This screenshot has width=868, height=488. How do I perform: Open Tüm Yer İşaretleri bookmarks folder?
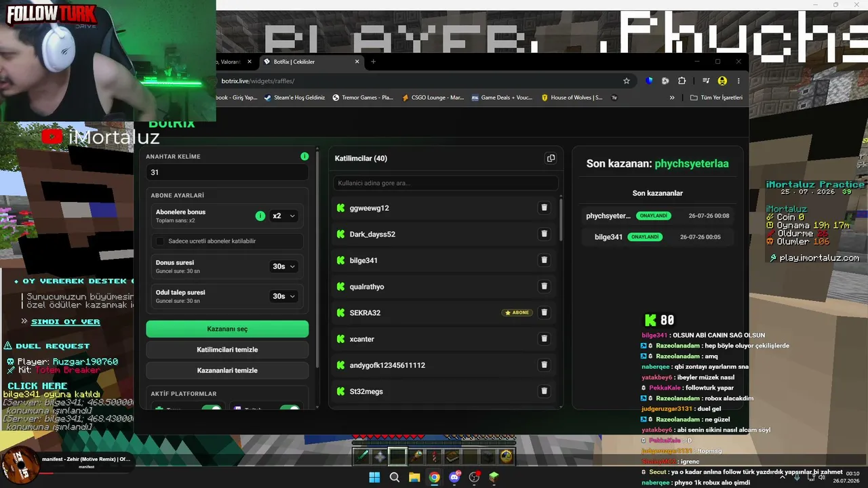tap(716, 98)
